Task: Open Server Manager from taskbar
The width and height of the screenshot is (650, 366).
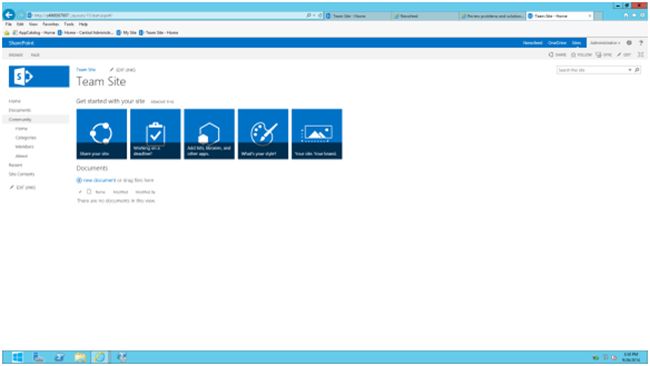Action: [x=38, y=357]
